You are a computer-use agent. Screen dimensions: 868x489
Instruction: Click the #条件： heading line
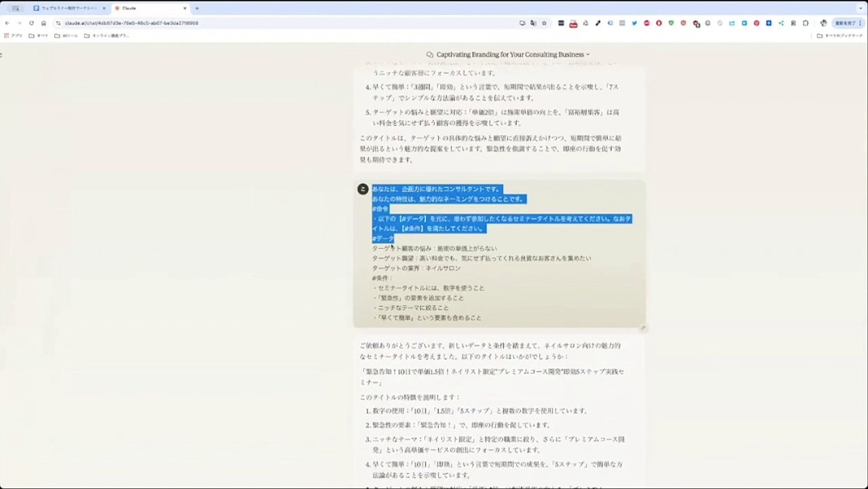[382, 278]
